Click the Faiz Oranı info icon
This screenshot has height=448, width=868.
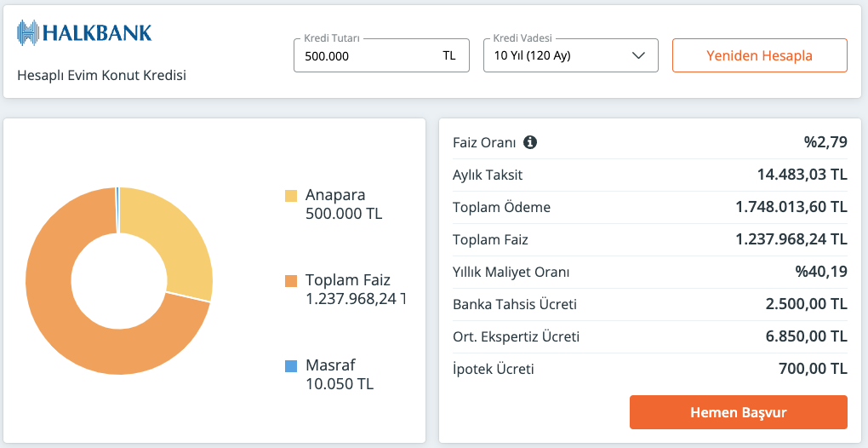(x=530, y=143)
